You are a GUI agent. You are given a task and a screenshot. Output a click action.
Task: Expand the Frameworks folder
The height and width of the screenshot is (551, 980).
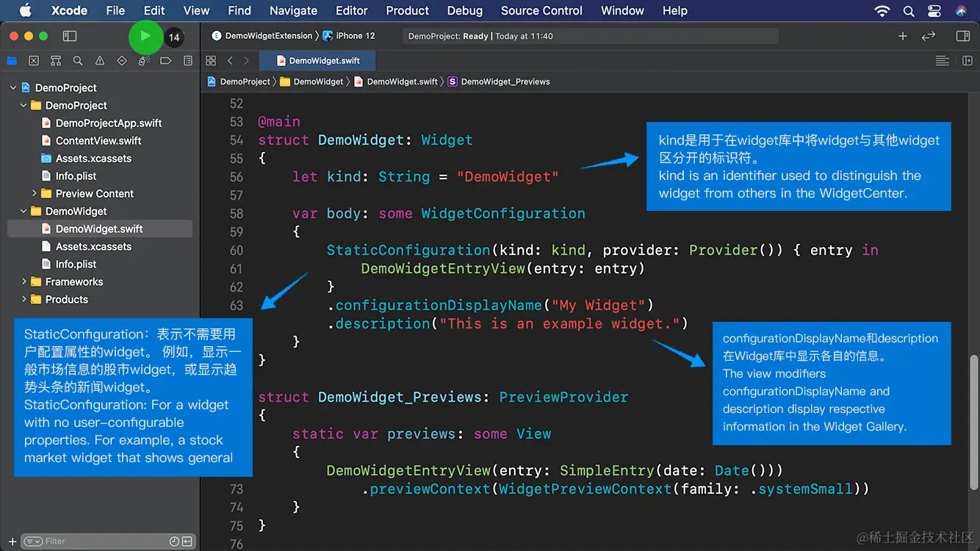[24, 281]
